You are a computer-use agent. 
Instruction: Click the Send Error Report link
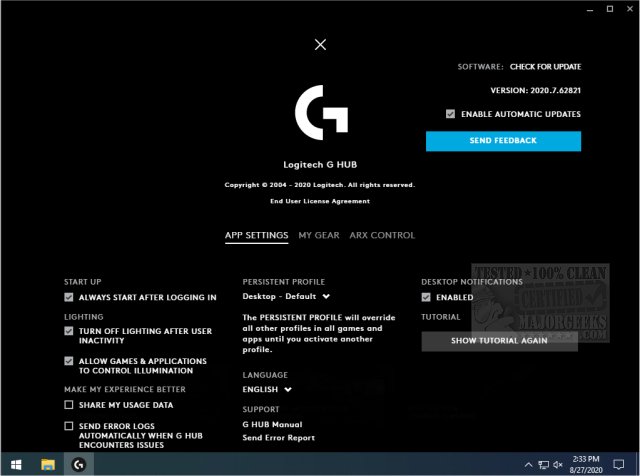278,438
